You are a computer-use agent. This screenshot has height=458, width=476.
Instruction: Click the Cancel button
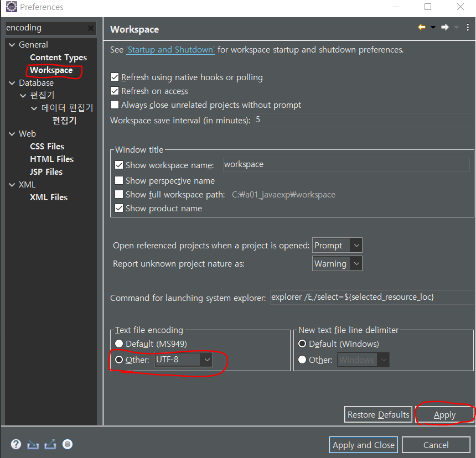(x=436, y=445)
